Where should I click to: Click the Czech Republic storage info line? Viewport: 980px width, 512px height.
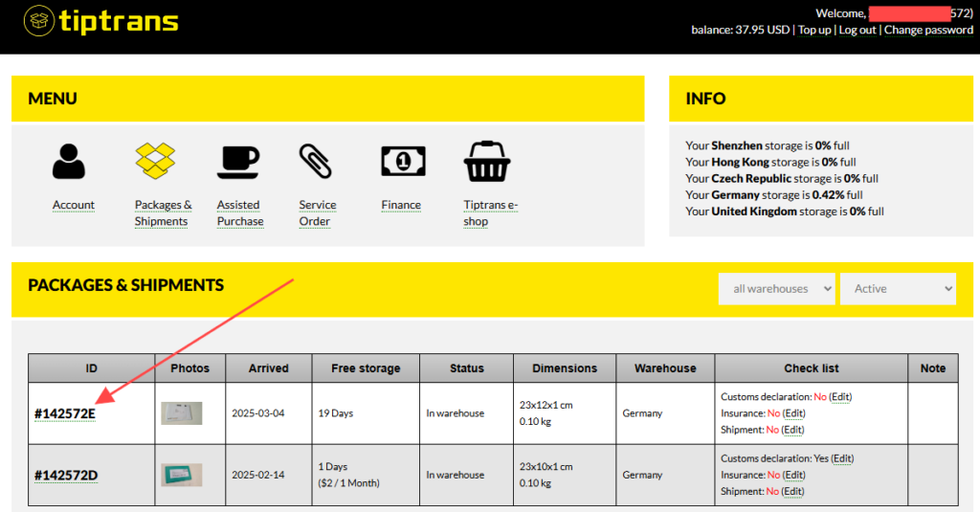782,179
